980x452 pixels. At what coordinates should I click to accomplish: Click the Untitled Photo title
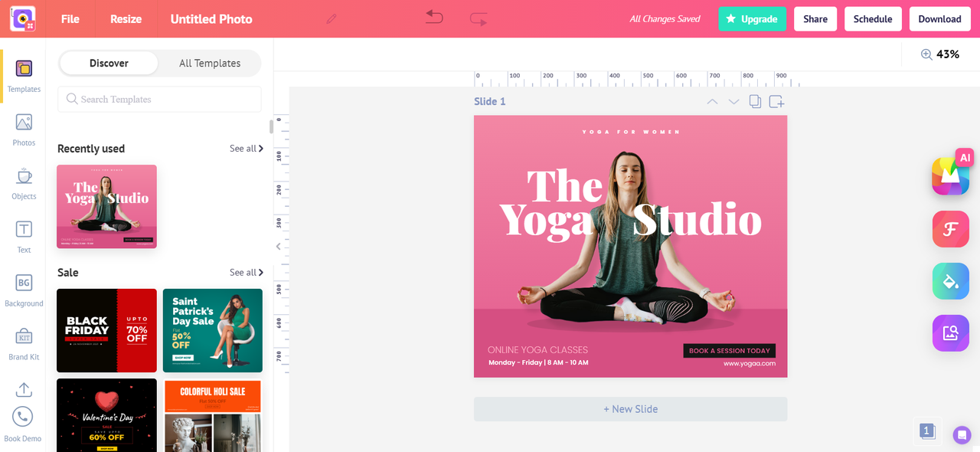tap(211, 18)
